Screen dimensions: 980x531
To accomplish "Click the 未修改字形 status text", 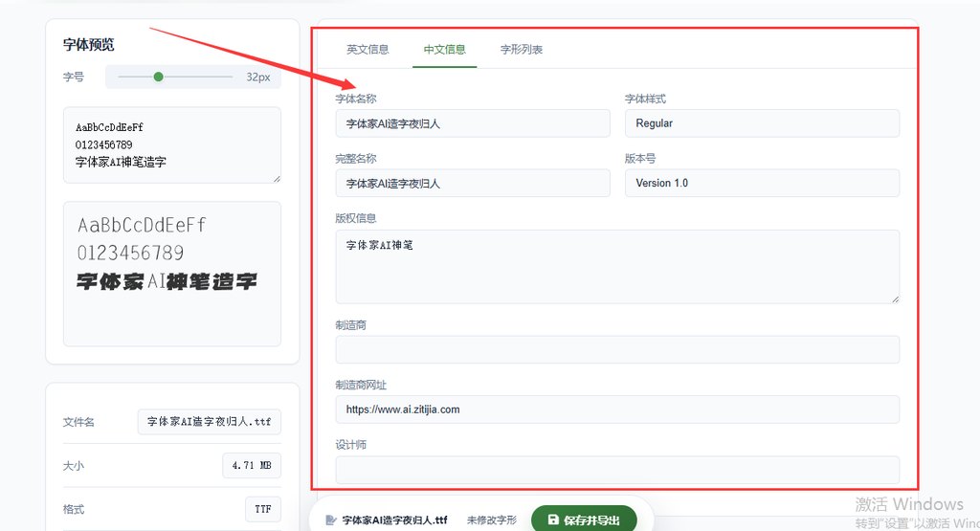I will (x=492, y=520).
